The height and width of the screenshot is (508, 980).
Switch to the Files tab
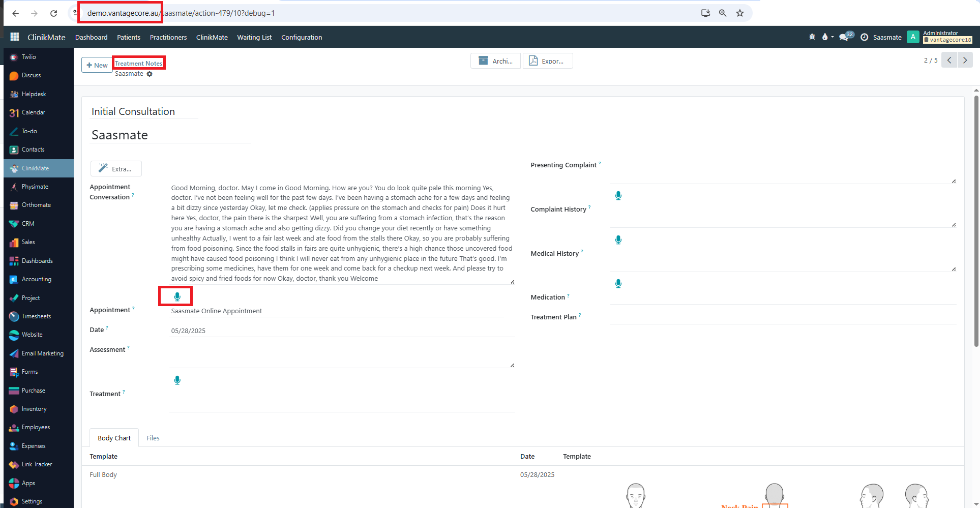[x=153, y=437]
